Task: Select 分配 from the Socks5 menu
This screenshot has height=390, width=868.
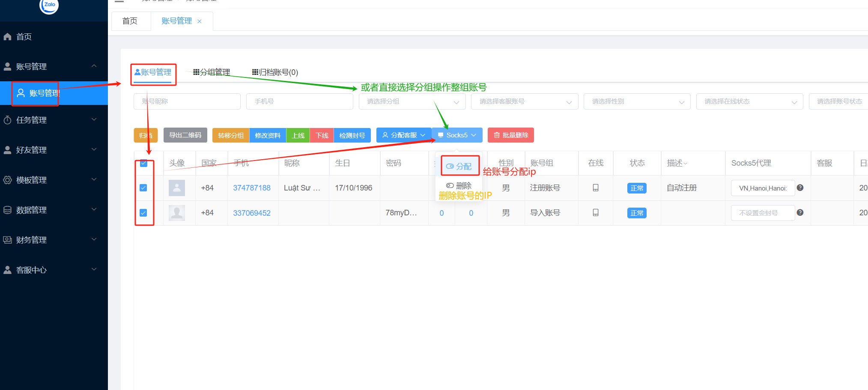Action: pyautogui.click(x=459, y=166)
